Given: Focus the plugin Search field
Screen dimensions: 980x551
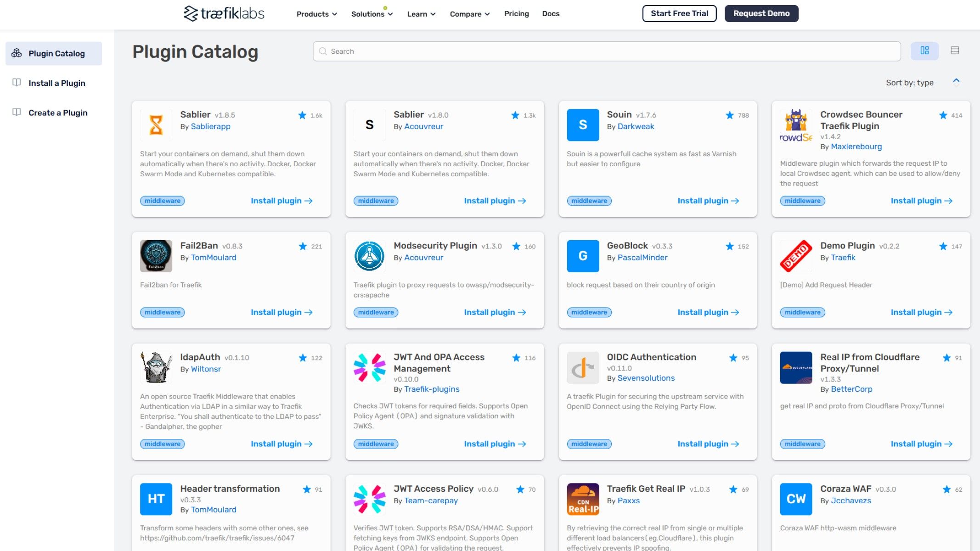Looking at the screenshot, I should 607,51.
